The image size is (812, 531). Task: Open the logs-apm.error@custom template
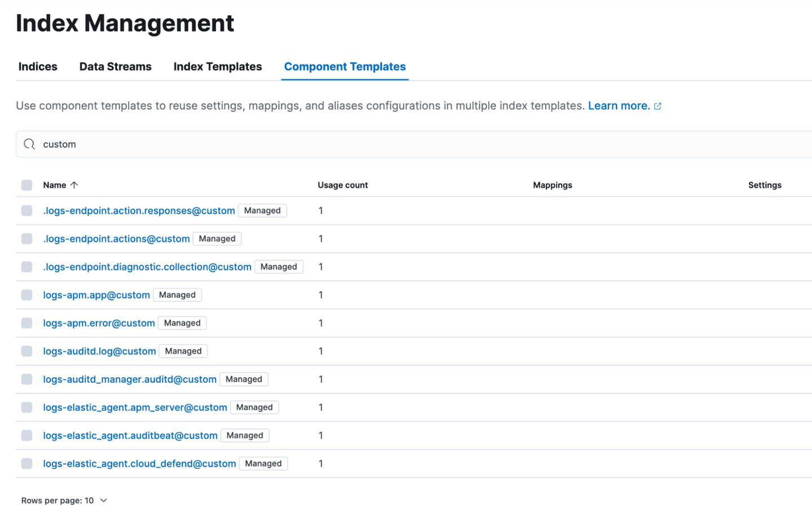[99, 323]
